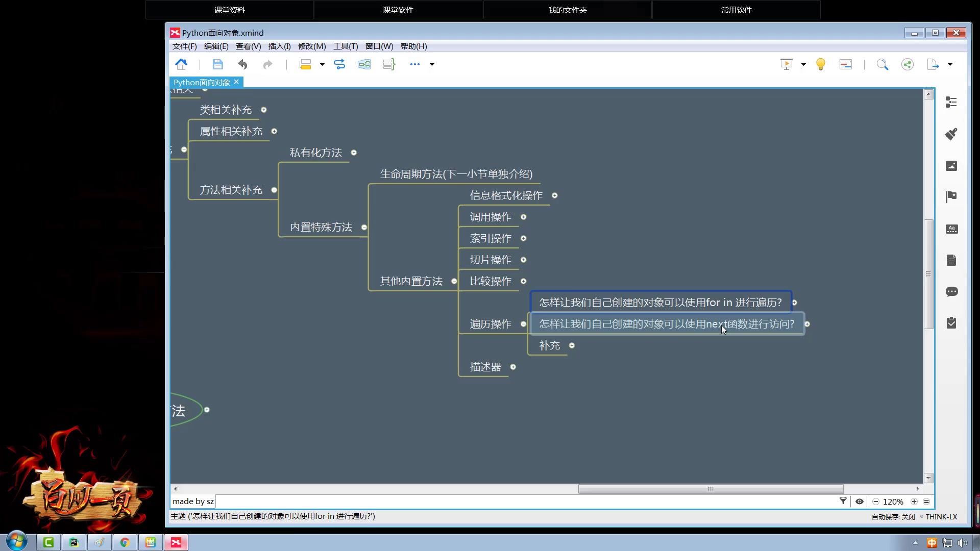980x551 pixels.
Task: Expand the 描述器 topic
Action: pos(513,367)
